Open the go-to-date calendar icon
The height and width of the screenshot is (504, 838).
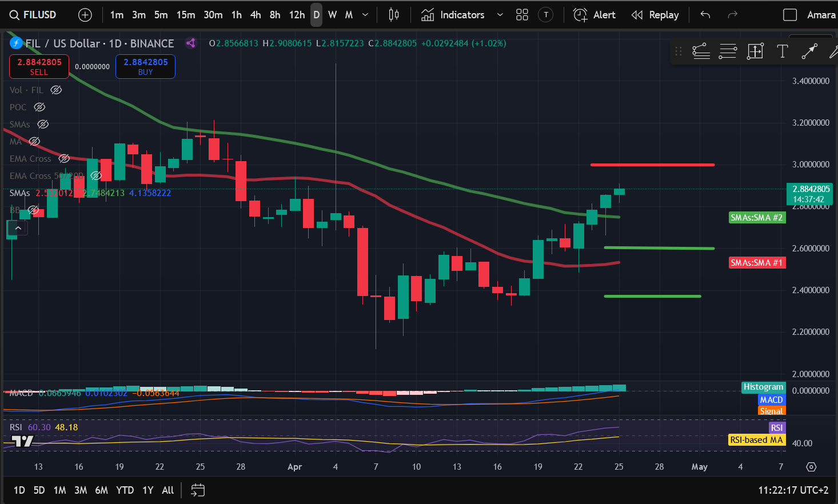pos(198,490)
